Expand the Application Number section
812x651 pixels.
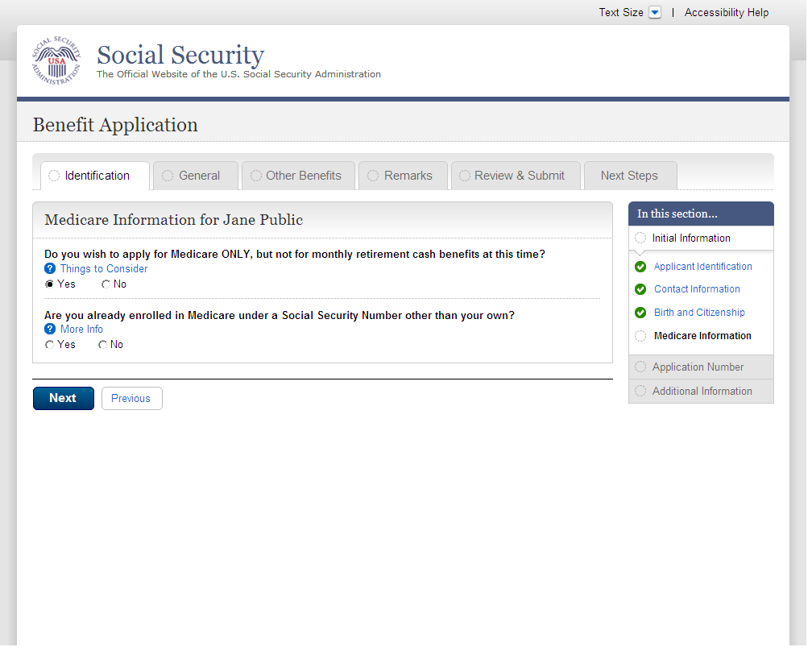coord(698,367)
